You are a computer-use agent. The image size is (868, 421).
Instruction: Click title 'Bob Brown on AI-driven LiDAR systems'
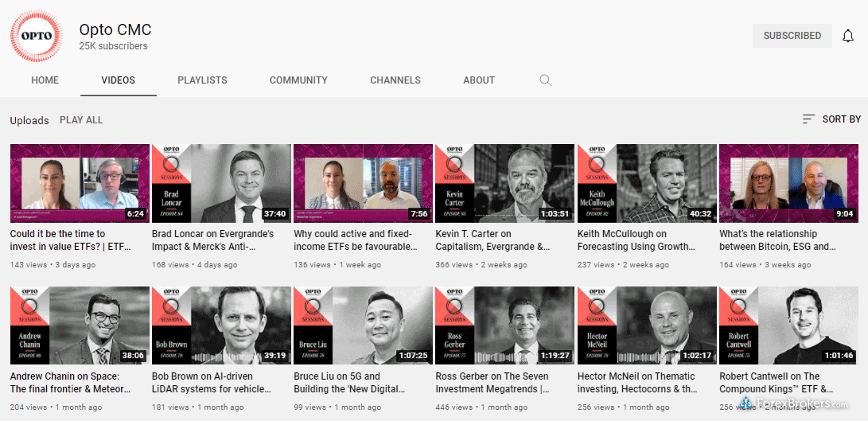tap(212, 383)
